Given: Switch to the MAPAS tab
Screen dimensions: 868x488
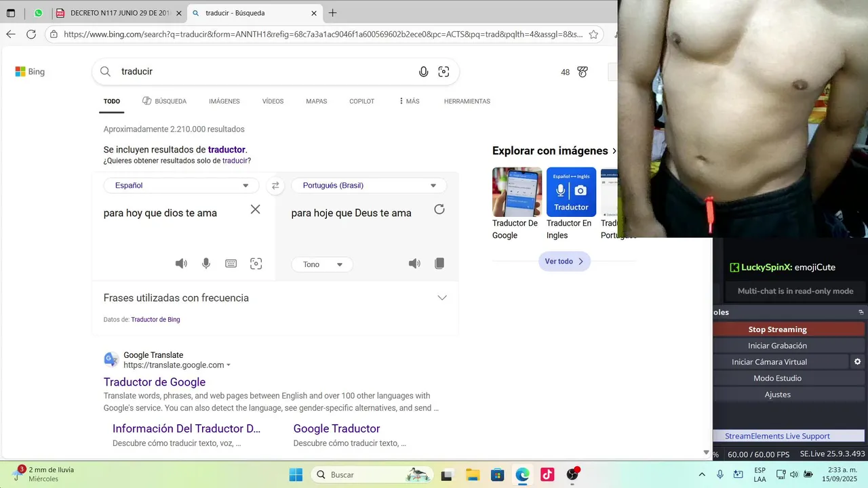Looking at the screenshot, I should (x=316, y=101).
